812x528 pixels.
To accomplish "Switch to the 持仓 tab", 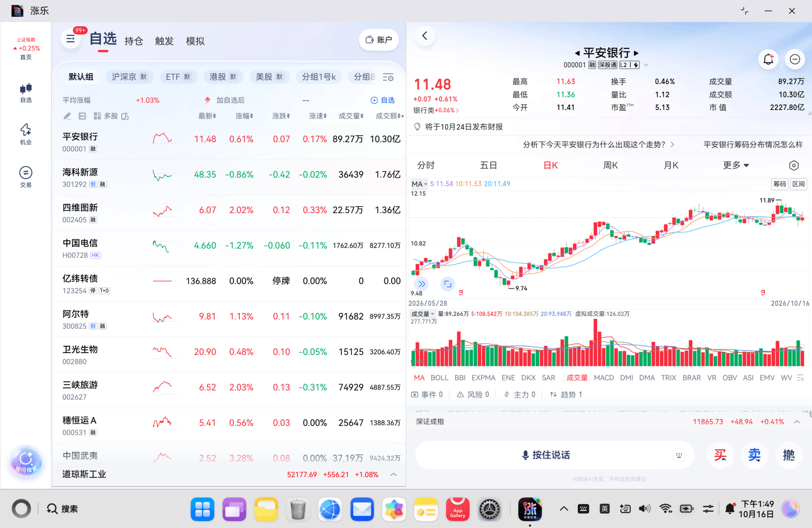I will coord(134,41).
